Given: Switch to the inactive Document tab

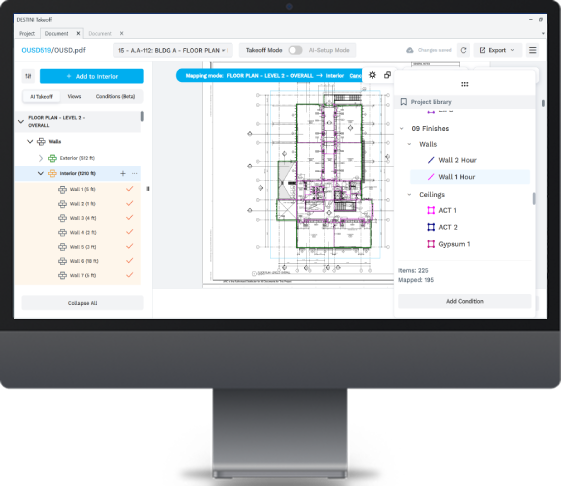Looking at the screenshot, I should [x=100, y=34].
